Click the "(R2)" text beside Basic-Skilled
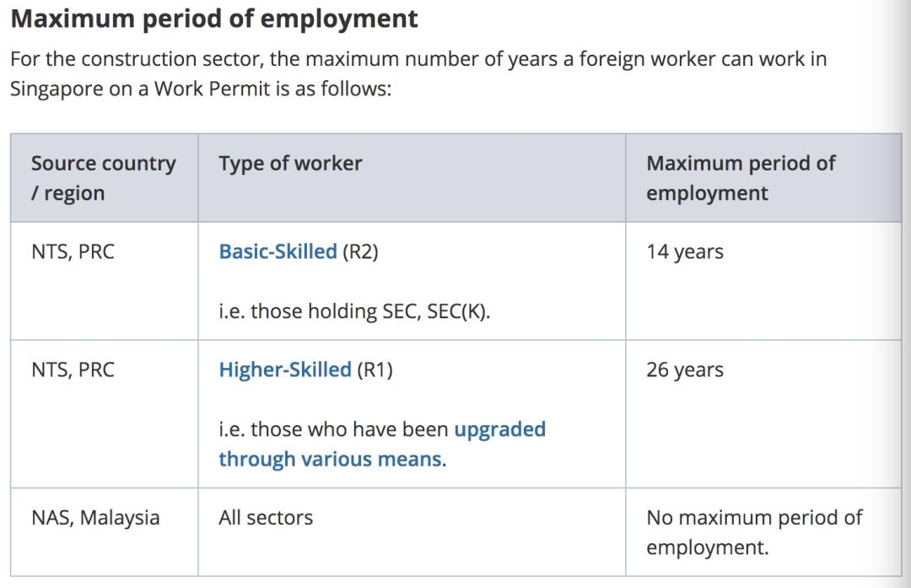Screen dimensions: 911x588 (x=360, y=251)
